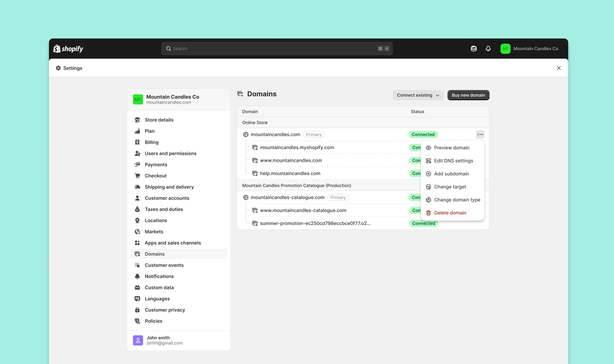Select Add subdomain option

click(452, 174)
